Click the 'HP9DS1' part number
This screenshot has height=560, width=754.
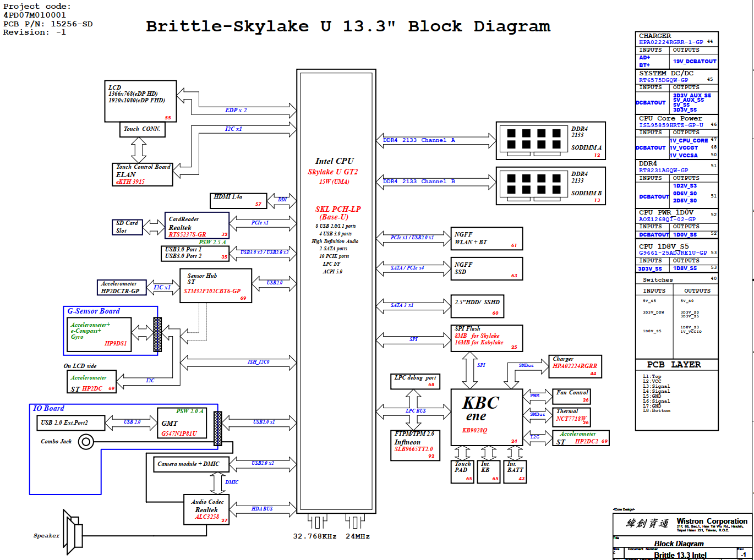pyautogui.click(x=116, y=343)
